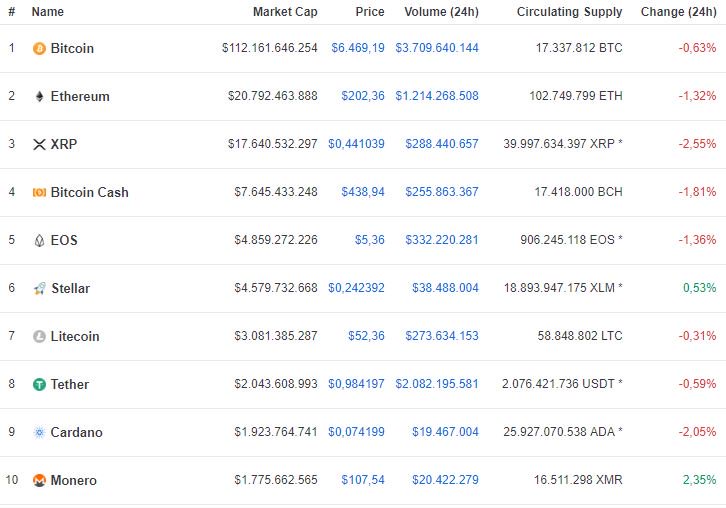Click Ethereum volume $1.214.268.508
This screenshot has height=508, width=726.
click(437, 96)
